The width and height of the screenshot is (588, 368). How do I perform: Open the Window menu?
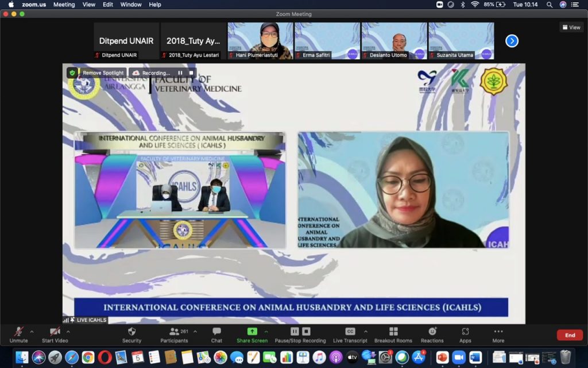[131, 5]
